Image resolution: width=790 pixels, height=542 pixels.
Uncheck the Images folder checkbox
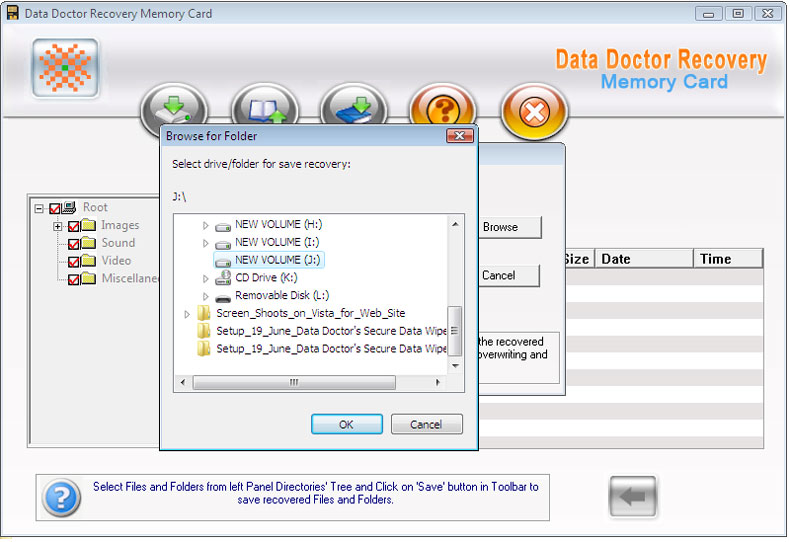74,226
